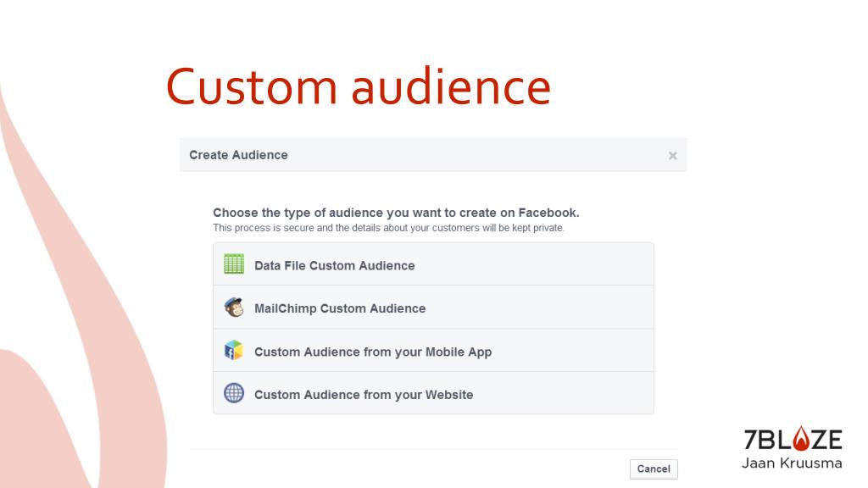The image size is (868, 488).
Task: Click the green spreadsheet Data File icon
Action: pos(234,264)
